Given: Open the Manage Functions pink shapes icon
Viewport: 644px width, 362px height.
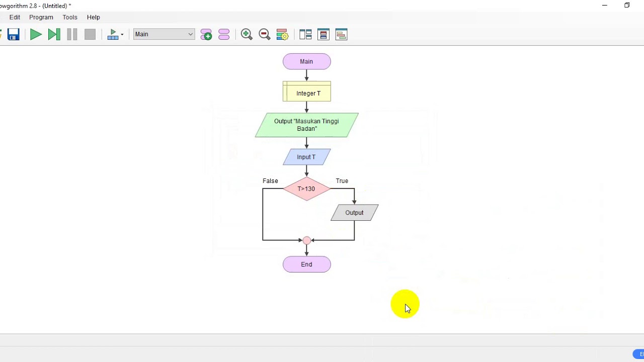Looking at the screenshot, I should [224, 34].
